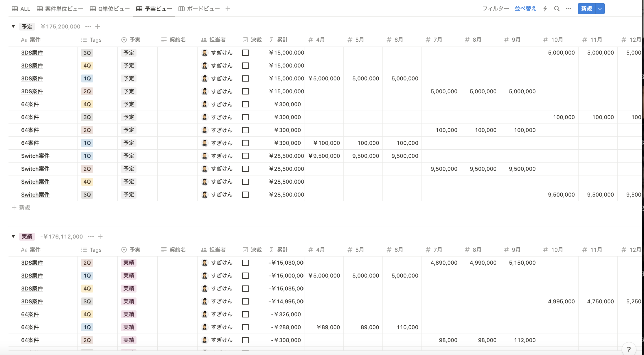This screenshot has height=355, width=644.
Task: Open search with the magnifying glass icon
Action: click(557, 9)
